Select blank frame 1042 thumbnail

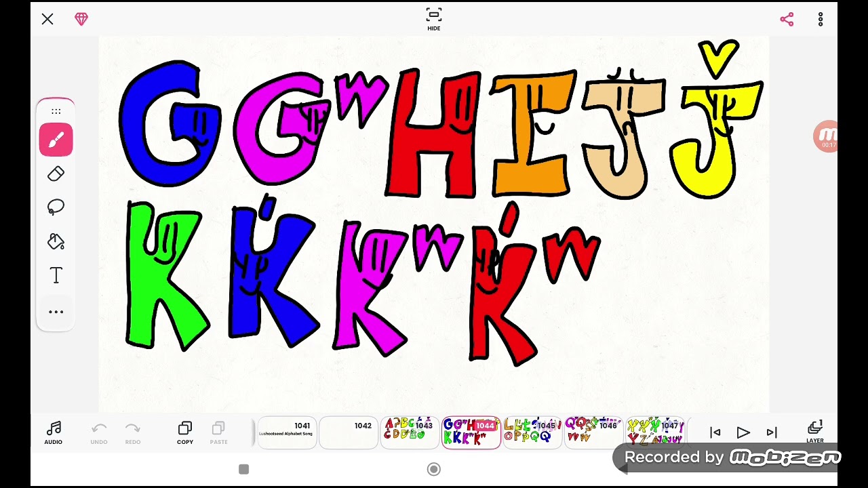[x=349, y=432]
